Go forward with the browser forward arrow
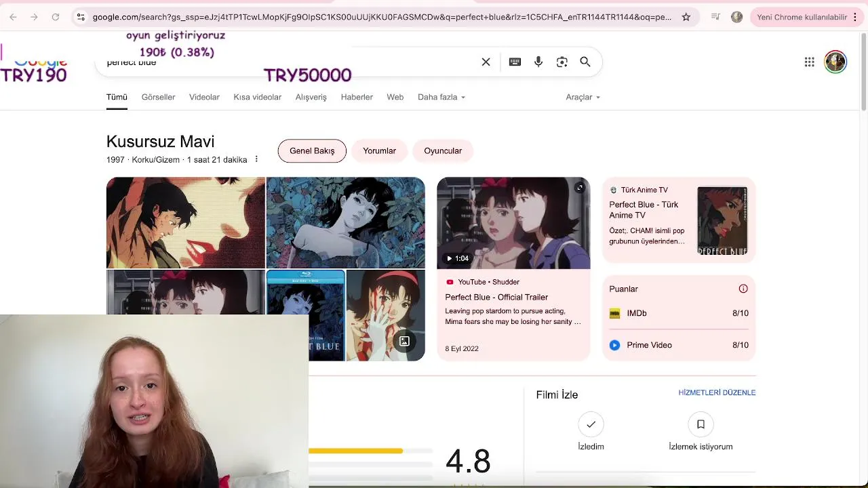 click(x=34, y=17)
